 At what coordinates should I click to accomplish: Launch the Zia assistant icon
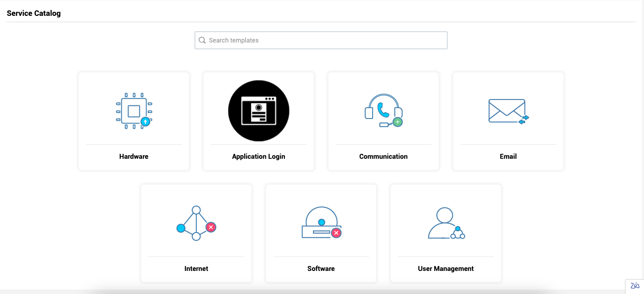(x=635, y=286)
